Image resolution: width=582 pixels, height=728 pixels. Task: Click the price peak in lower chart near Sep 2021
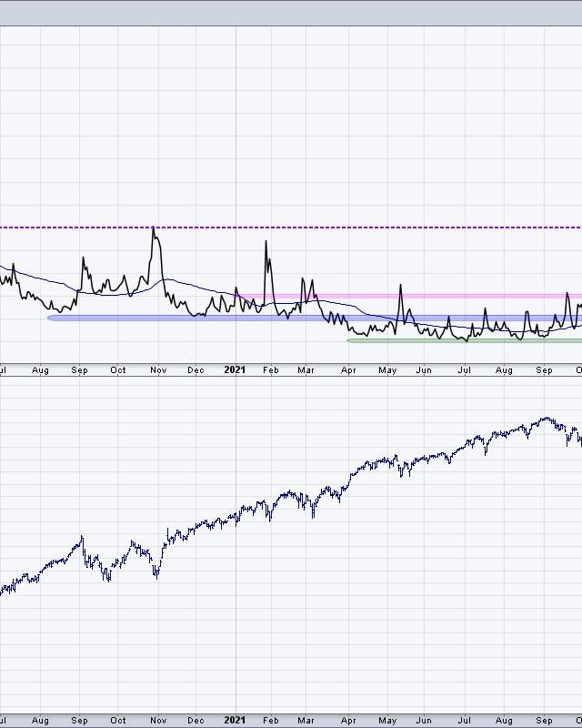[x=546, y=418]
